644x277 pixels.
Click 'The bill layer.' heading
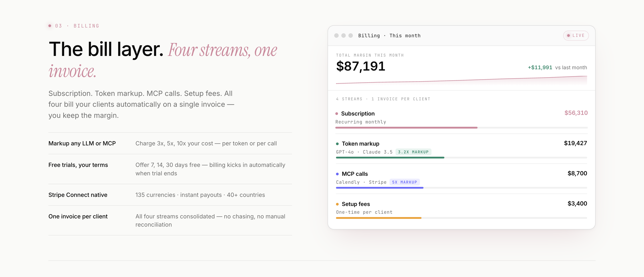coord(106,49)
